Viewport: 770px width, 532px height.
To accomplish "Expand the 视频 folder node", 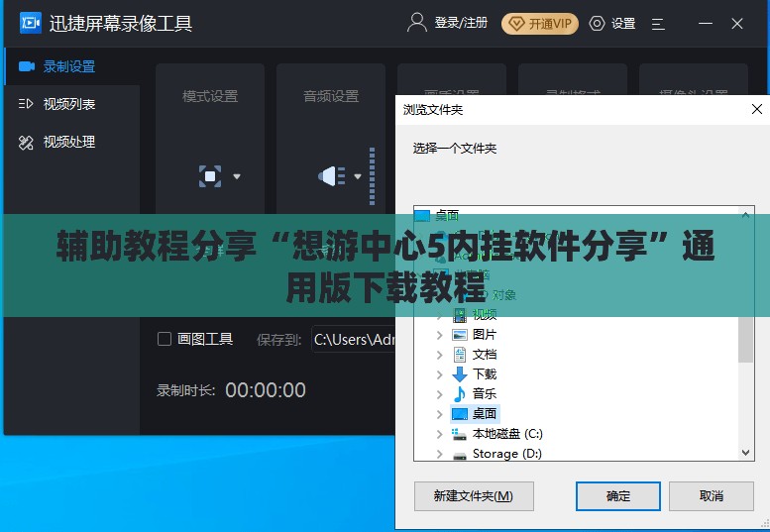I will point(440,315).
